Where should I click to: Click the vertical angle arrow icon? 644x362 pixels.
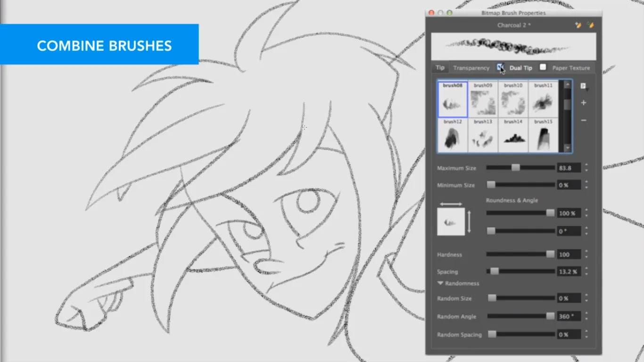click(470, 221)
